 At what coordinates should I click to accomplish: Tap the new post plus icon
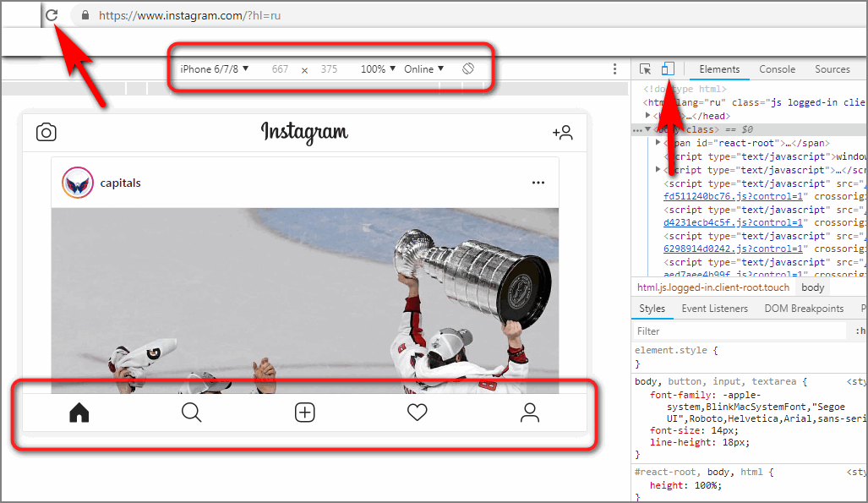[x=304, y=413]
